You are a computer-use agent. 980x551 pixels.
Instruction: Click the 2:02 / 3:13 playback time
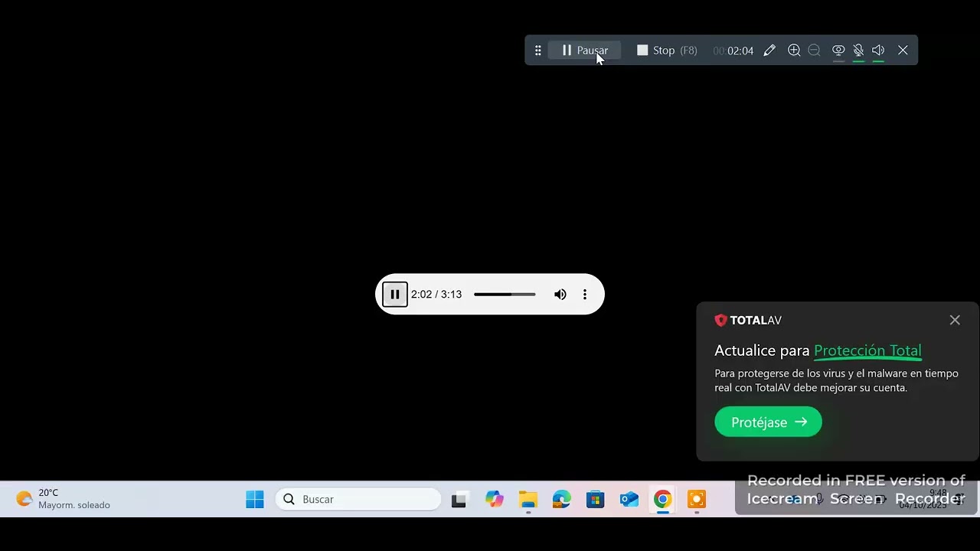point(436,294)
